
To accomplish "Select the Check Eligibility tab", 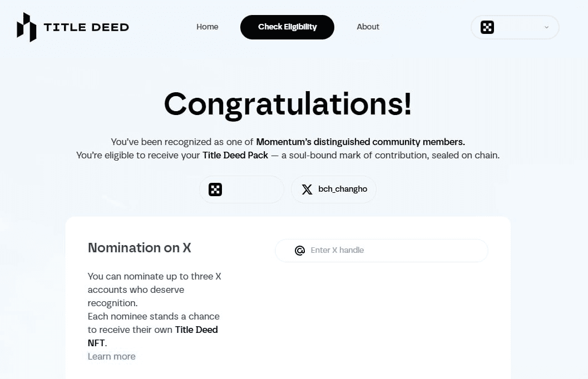I will point(287,27).
